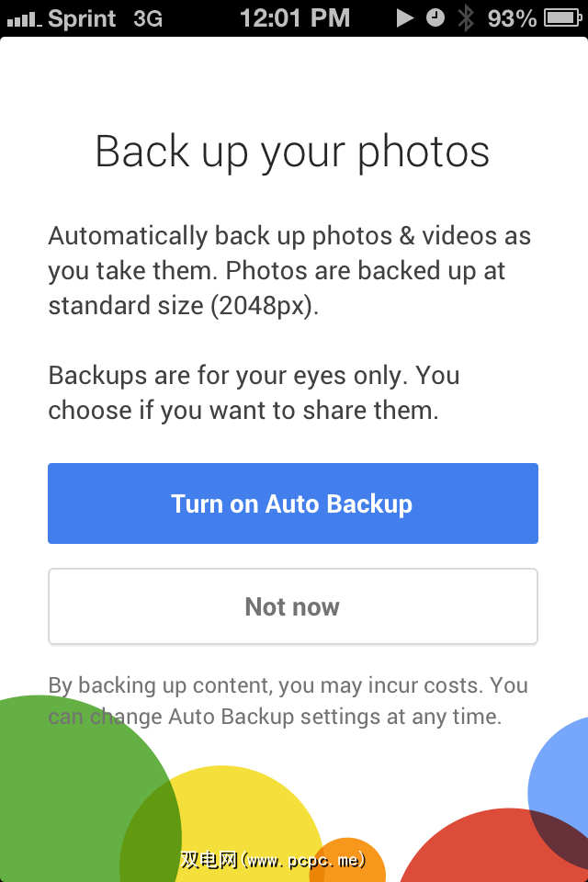Tap the 93% battery percentage
The height and width of the screenshot is (882, 588).
click(512, 18)
